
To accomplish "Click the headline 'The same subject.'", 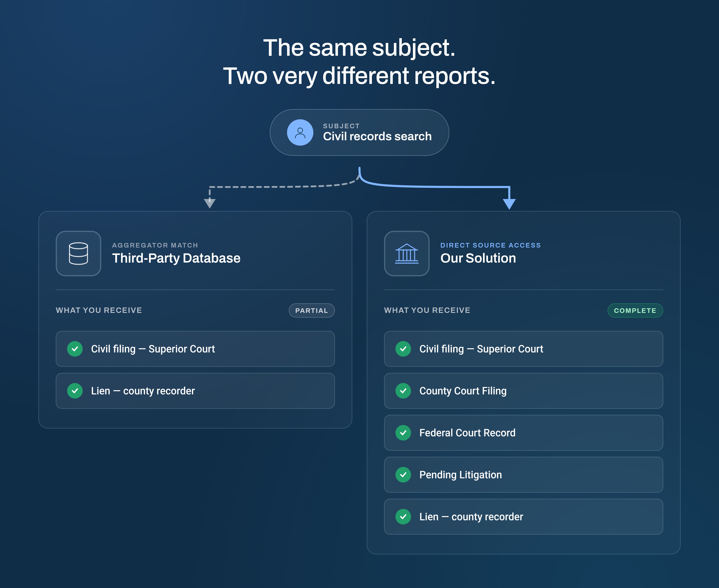I will pyautogui.click(x=359, y=48).
